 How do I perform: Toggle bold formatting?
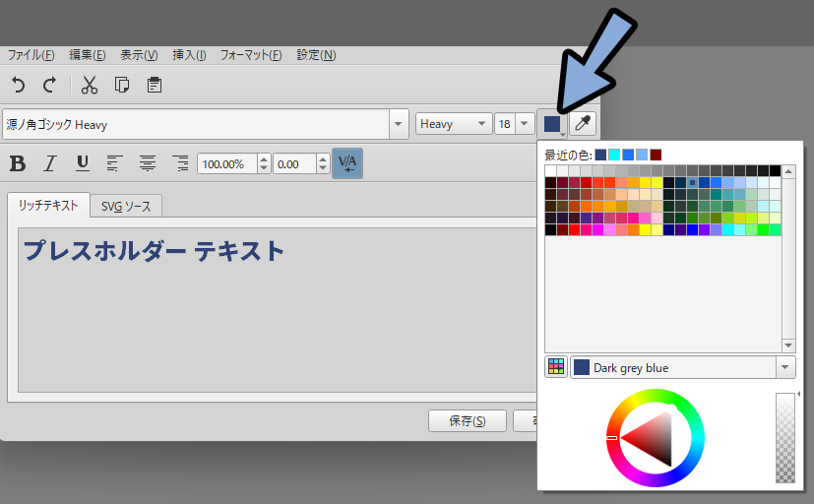[18, 163]
